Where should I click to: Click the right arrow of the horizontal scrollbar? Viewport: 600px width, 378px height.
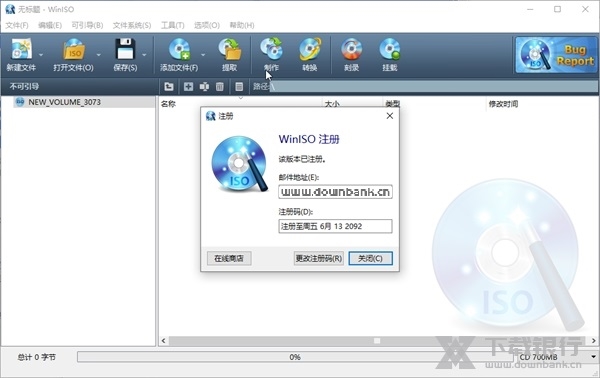click(594, 341)
